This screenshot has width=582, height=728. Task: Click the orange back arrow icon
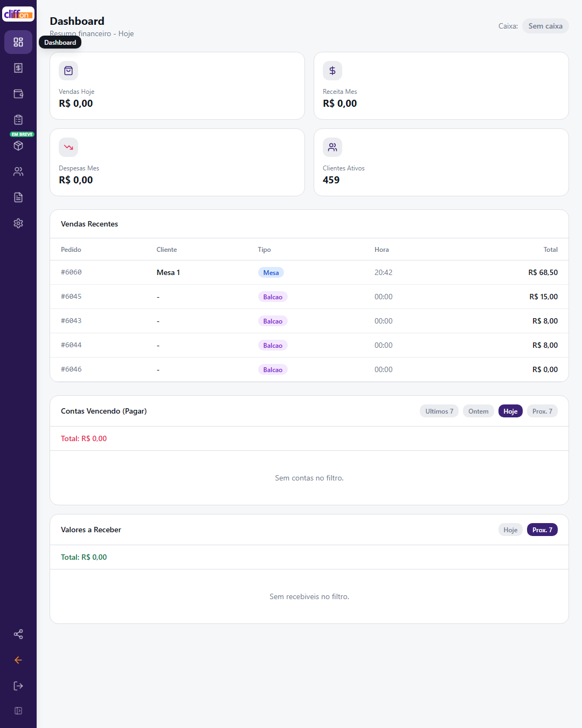pyautogui.click(x=18, y=660)
